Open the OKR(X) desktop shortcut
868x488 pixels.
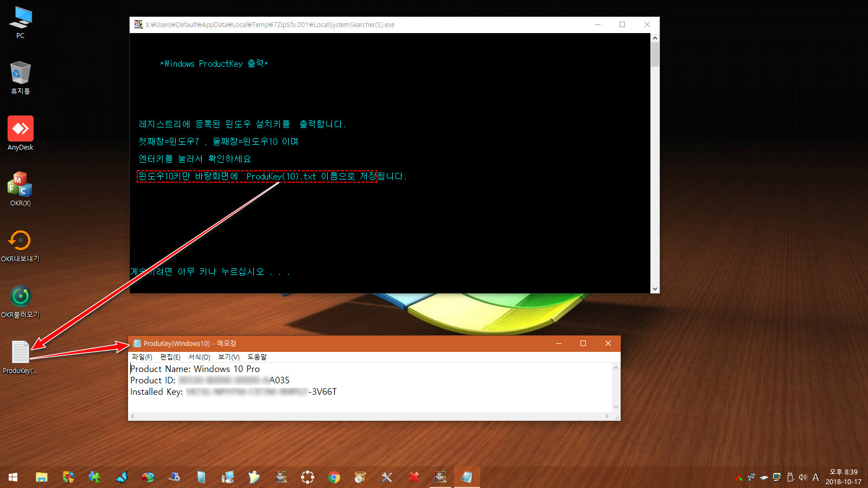[x=20, y=189]
